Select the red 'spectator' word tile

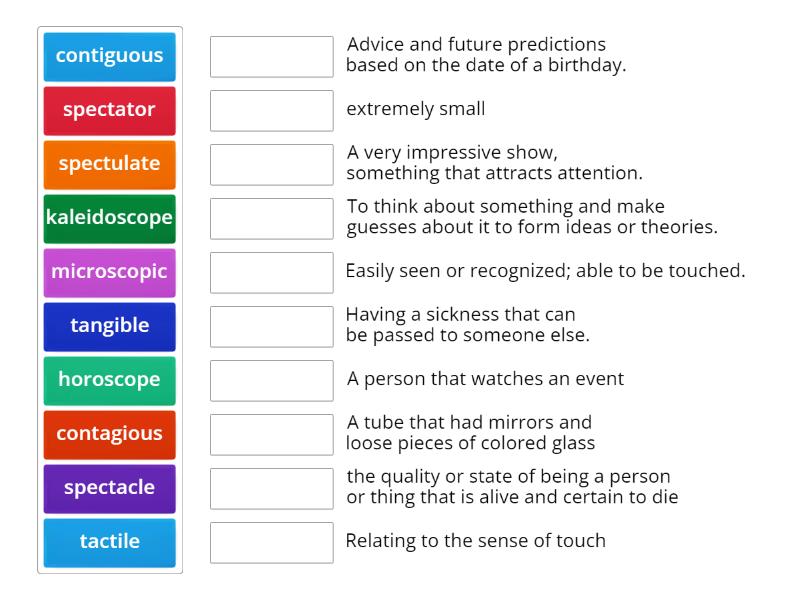[x=110, y=110]
